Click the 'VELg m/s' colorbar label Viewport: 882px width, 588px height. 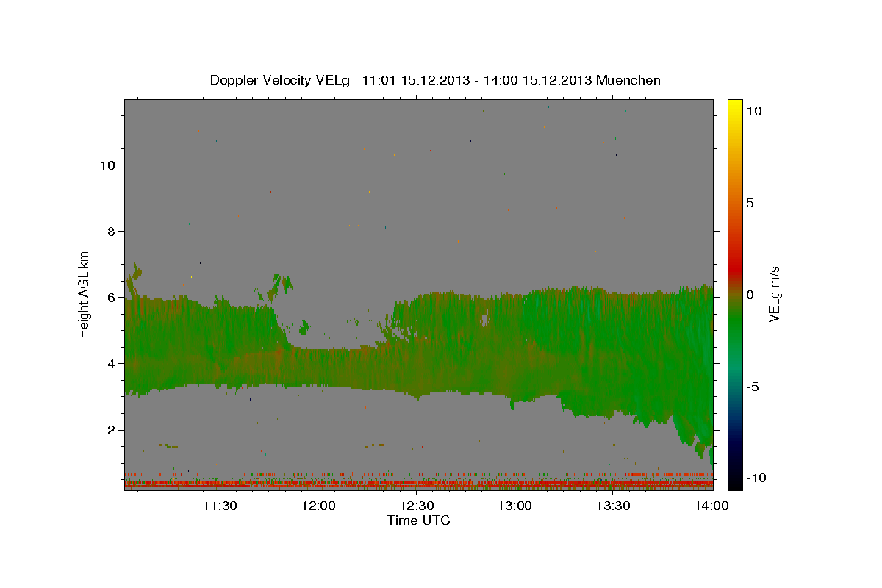pyautogui.click(x=775, y=294)
